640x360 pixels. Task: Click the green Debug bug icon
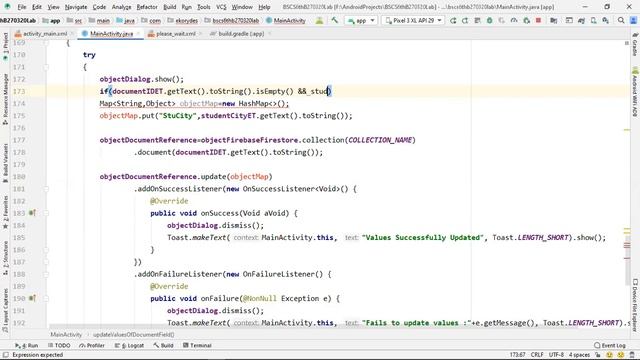489,20
